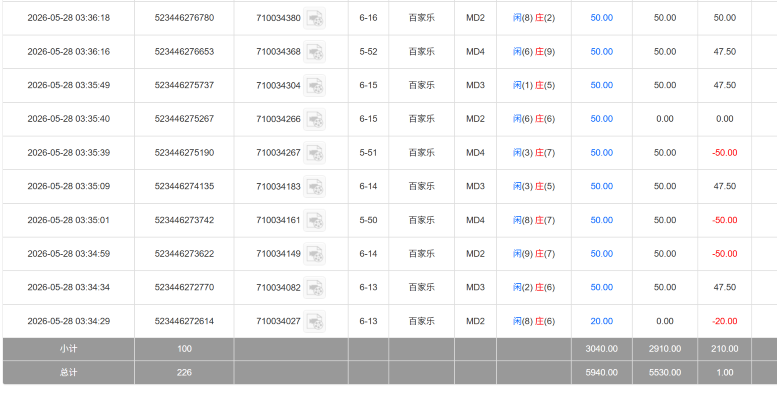Select result 闲(2) 庄(6)
The height and width of the screenshot is (397, 777).
click(534, 287)
